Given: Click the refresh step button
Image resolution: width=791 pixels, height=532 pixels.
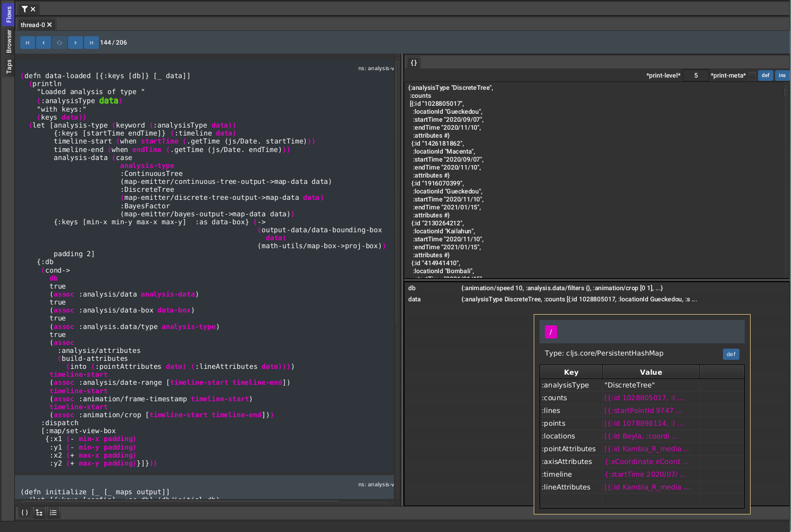Looking at the screenshot, I should [60, 43].
